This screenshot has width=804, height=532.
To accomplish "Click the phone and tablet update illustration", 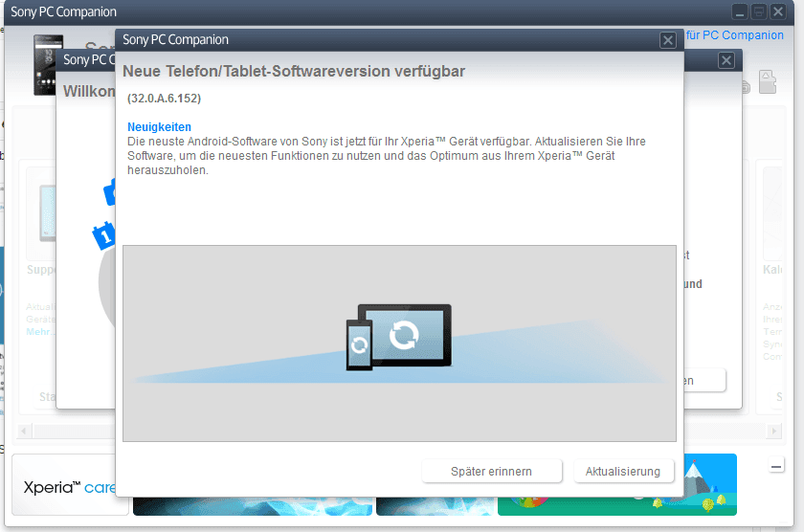I will coord(399,337).
